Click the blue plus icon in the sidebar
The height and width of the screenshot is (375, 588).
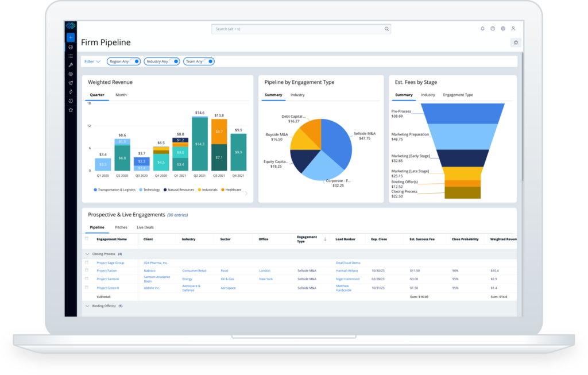click(70, 37)
